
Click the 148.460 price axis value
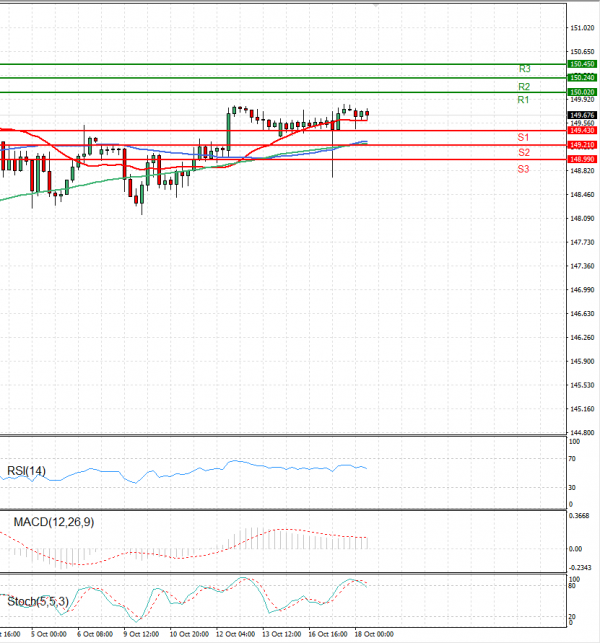coord(582,194)
